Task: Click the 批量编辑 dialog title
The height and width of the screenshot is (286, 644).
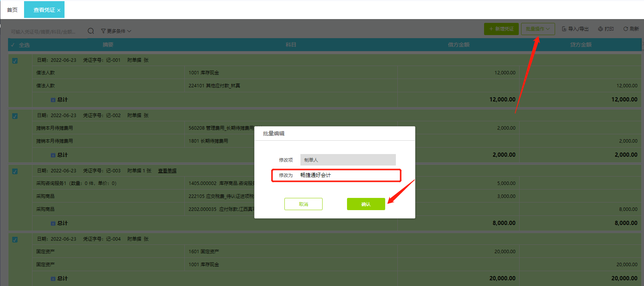Action: point(274,133)
